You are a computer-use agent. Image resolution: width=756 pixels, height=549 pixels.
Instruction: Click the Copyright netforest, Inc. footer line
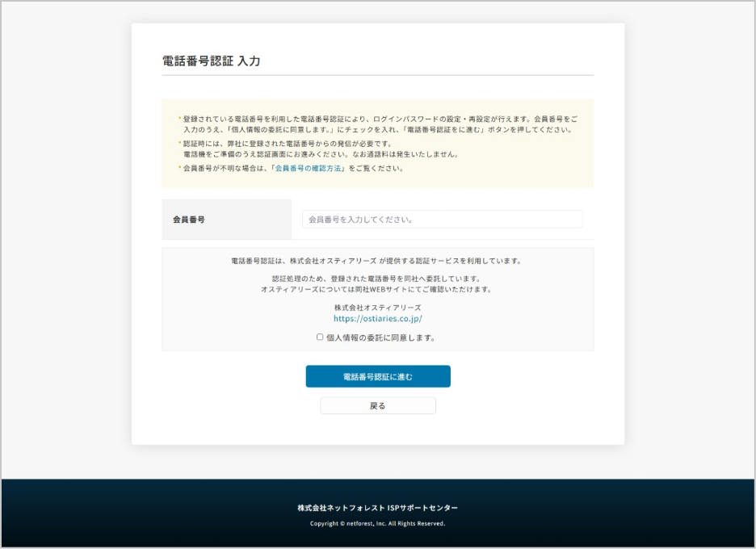pos(377,523)
